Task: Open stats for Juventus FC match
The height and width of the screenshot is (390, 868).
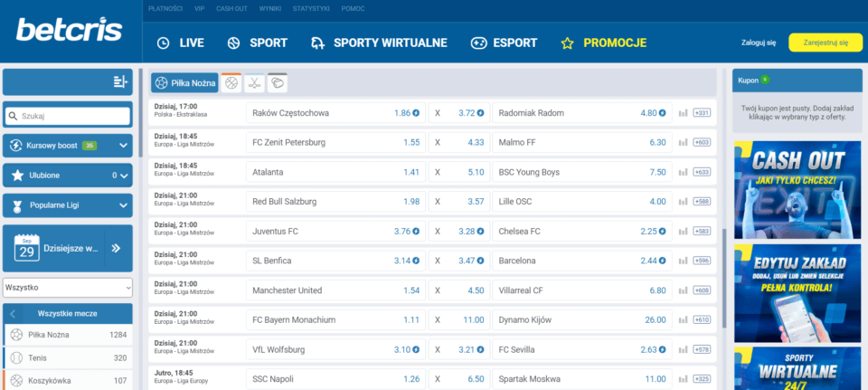Action: pyautogui.click(x=684, y=232)
